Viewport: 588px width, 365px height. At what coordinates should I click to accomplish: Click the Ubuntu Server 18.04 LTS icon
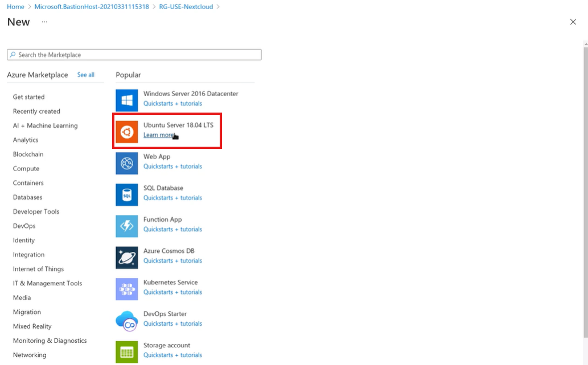(x=127, y=131)
